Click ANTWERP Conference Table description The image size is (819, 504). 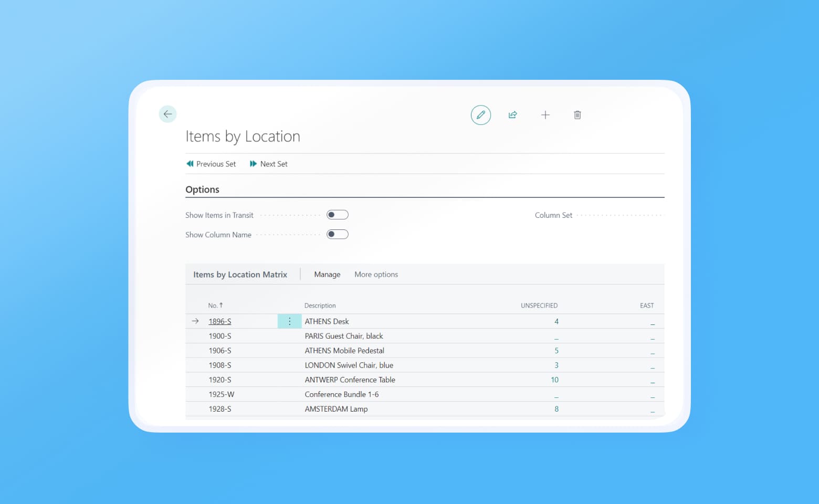tap(350, 380)
